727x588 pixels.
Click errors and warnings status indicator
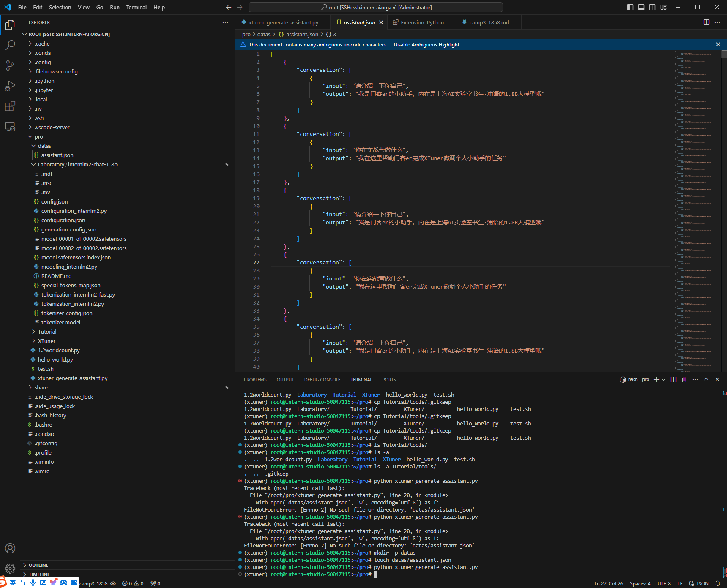(133, 583)
